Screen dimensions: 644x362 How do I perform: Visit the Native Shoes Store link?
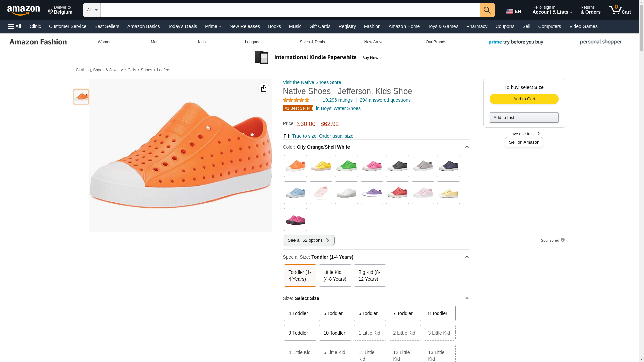312,82
